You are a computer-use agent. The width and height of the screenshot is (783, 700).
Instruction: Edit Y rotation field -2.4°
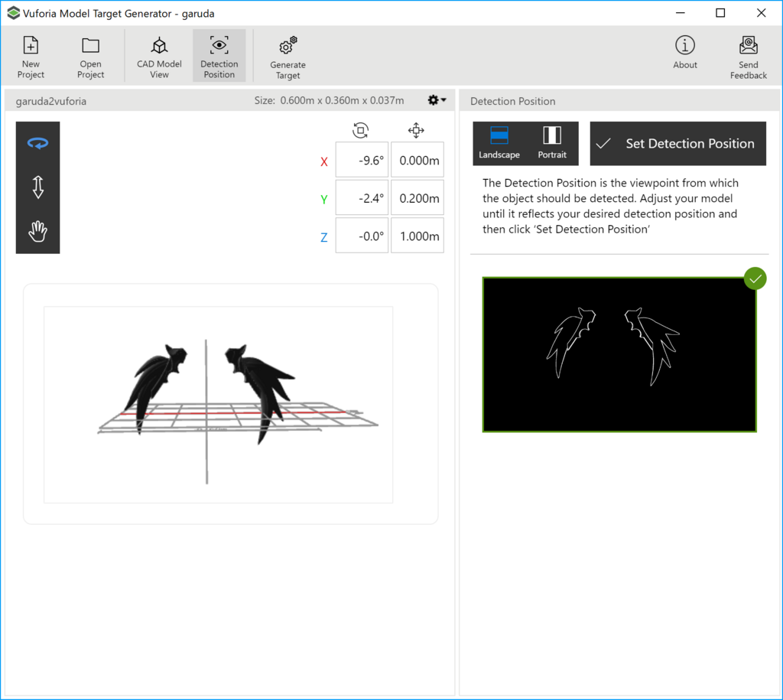pos(362,198)
